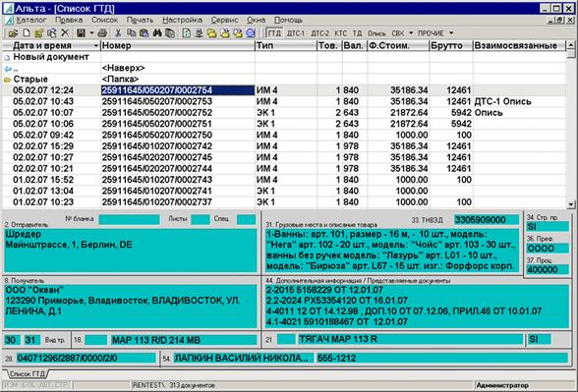Click the list's scroll down arrow
Image resolution: width=578 pixels, height=392 pixels.
click(x=571, y=203)
